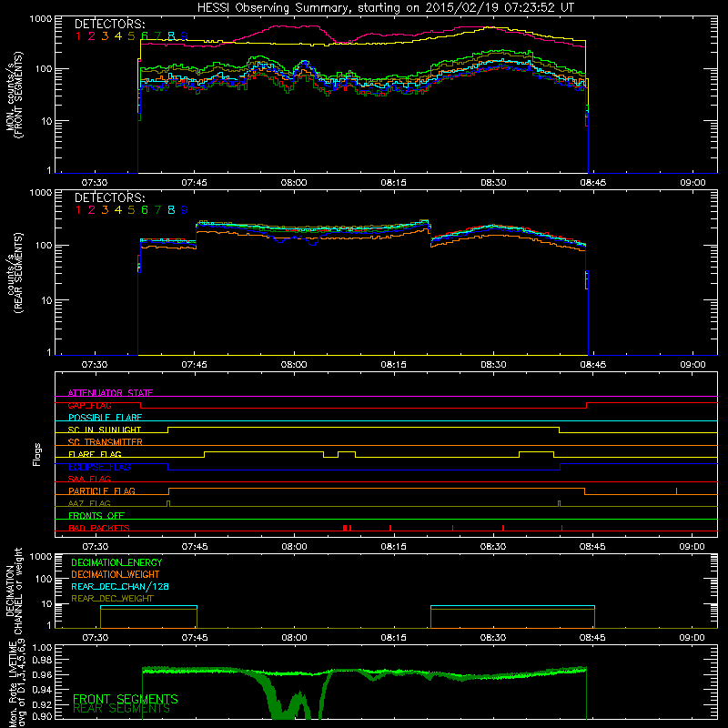Click the FRONTS_OFF flag label
Image resolution: width=728 pixels, height=728 pixels.
(x=96, y=515)
